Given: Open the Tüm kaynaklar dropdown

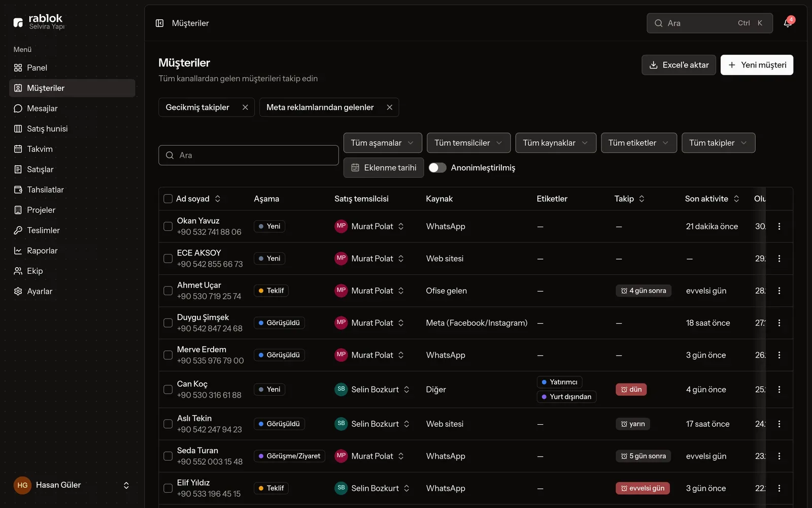Looking at the screenshot, I should [556, 143].
